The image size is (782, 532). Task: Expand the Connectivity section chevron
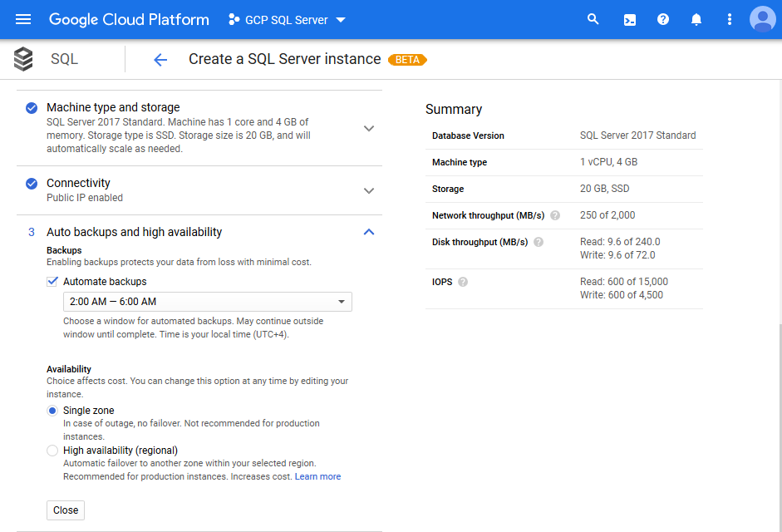pos(369,190)
